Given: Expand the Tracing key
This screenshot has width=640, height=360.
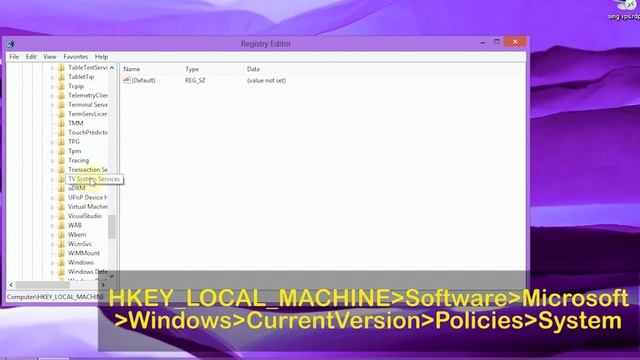Looking at the screenshot, I should point(52,160).
